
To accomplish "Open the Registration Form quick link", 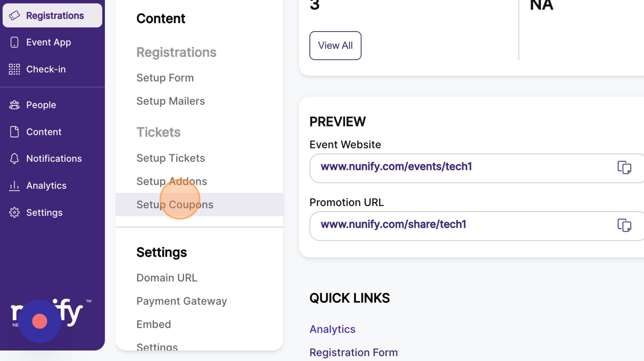I will pos(354,352).
